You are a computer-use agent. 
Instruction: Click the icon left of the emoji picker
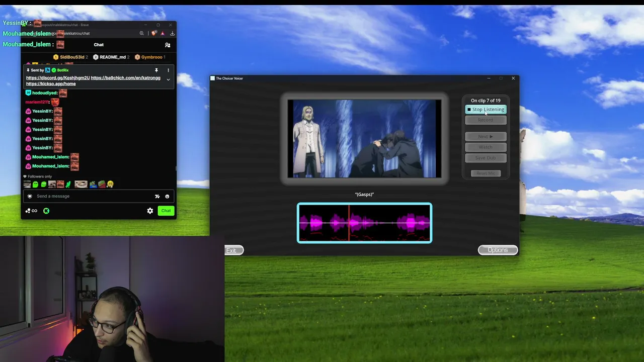(157, 197)
